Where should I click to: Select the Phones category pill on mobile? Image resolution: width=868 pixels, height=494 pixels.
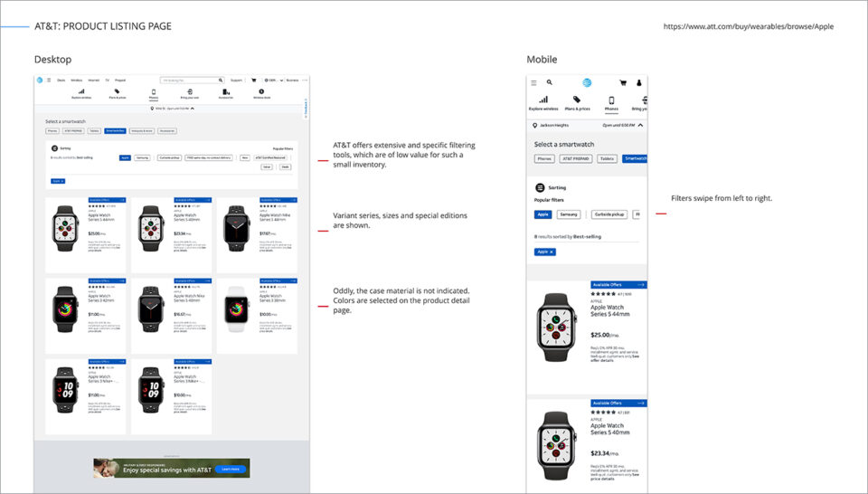(544, 159)
